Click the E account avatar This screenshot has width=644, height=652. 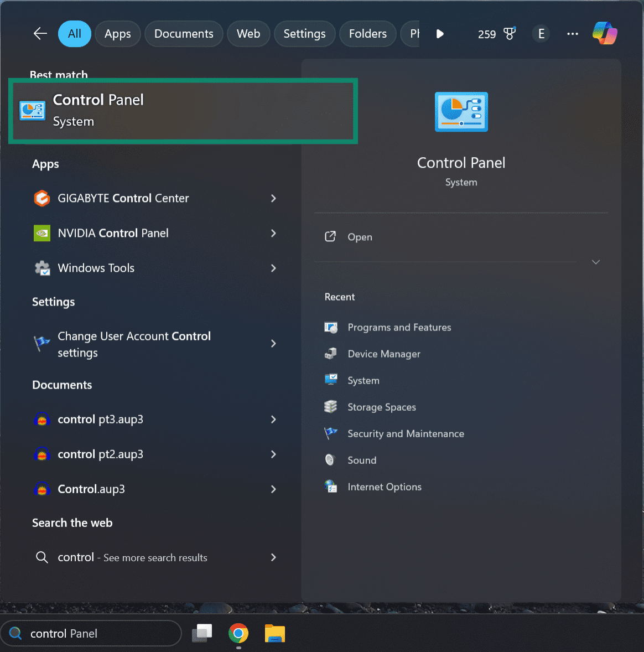click(x=541, y=33)
